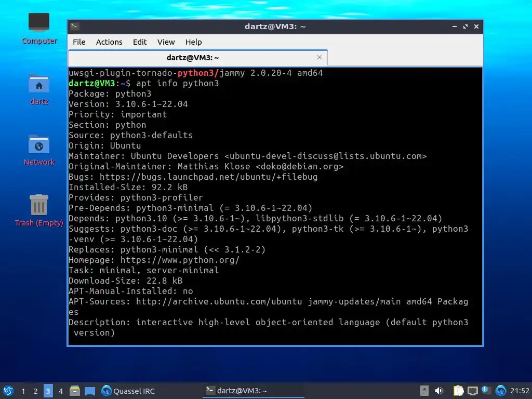Click the 'Task: minimal, server-minimal' line

[x=143, y=270]
